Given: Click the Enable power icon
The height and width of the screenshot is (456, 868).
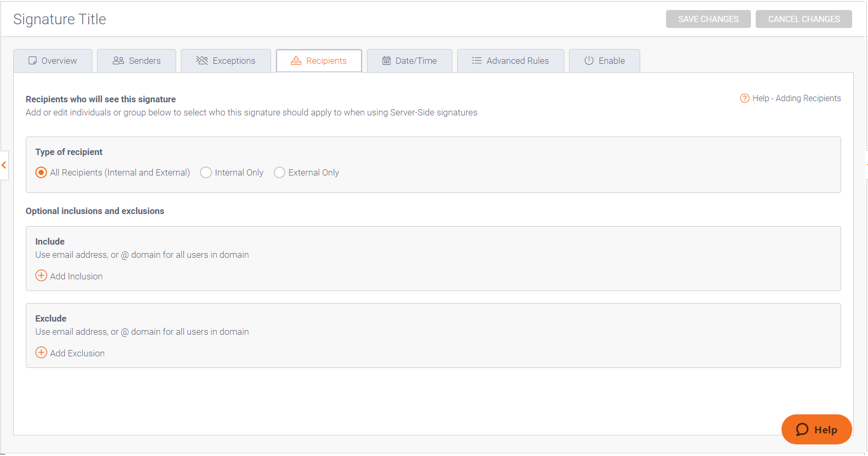Looking at the screenshot, I should click(589, 61).
